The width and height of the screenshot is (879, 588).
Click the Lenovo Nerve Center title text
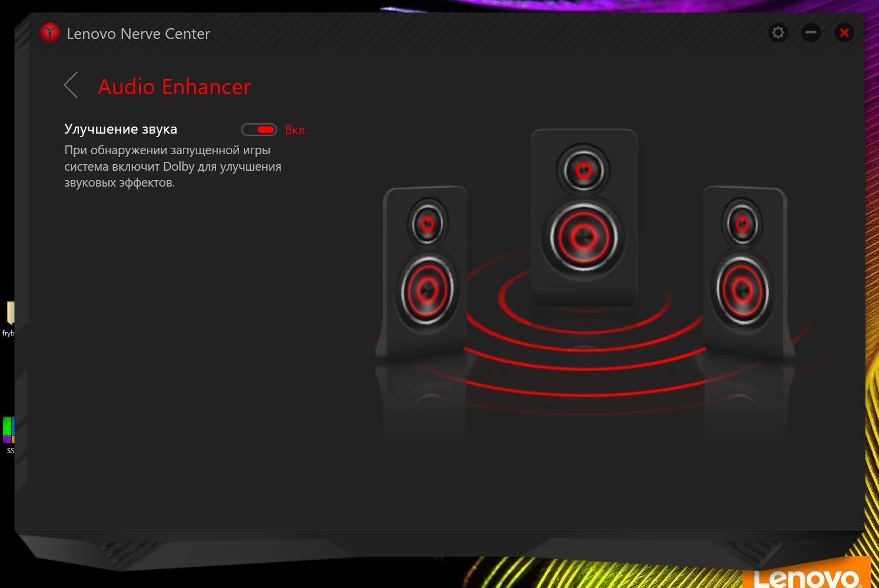point(138,34)
